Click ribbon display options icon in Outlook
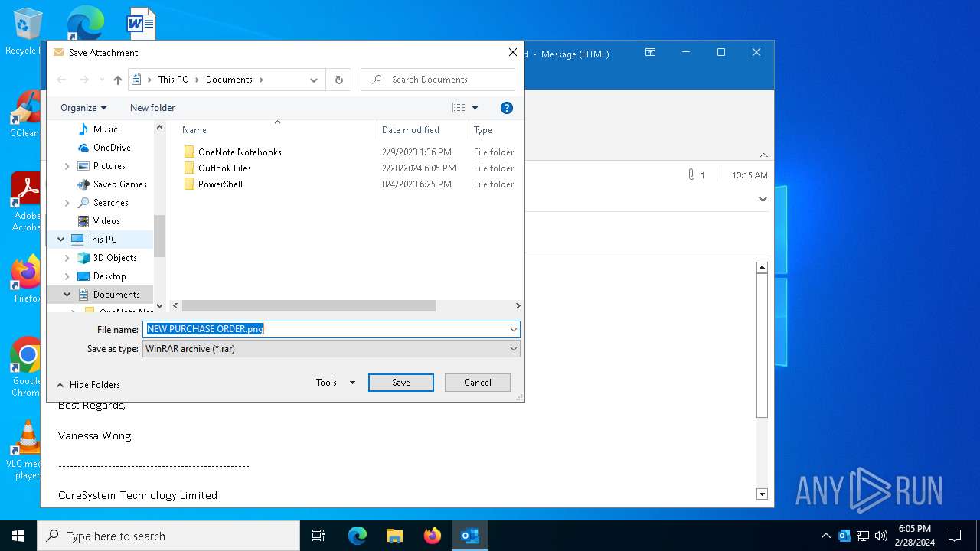The image size is (980, 551). pos(650,53)
